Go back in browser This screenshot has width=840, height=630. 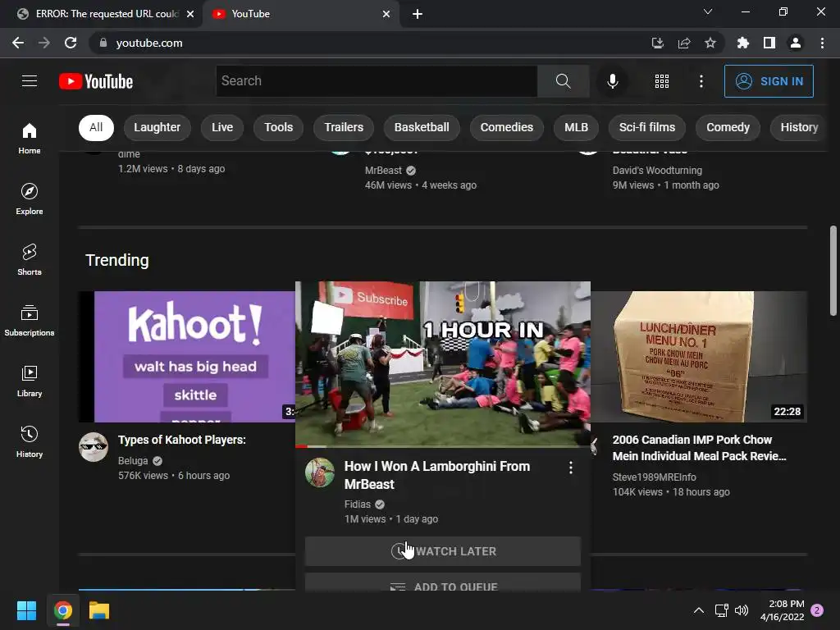tap(18, 43)
